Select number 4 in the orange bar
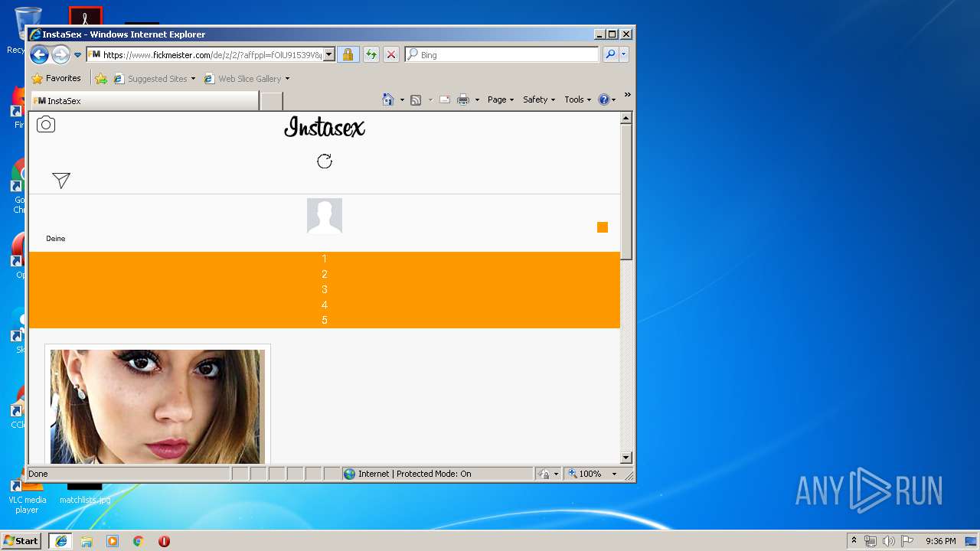 [325, 305]
